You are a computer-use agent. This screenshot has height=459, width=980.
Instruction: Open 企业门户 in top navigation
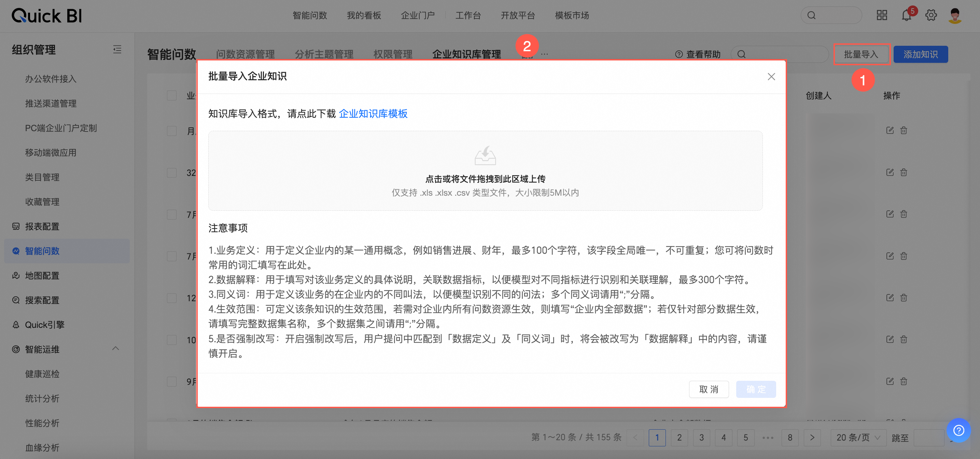click(418, 16)
